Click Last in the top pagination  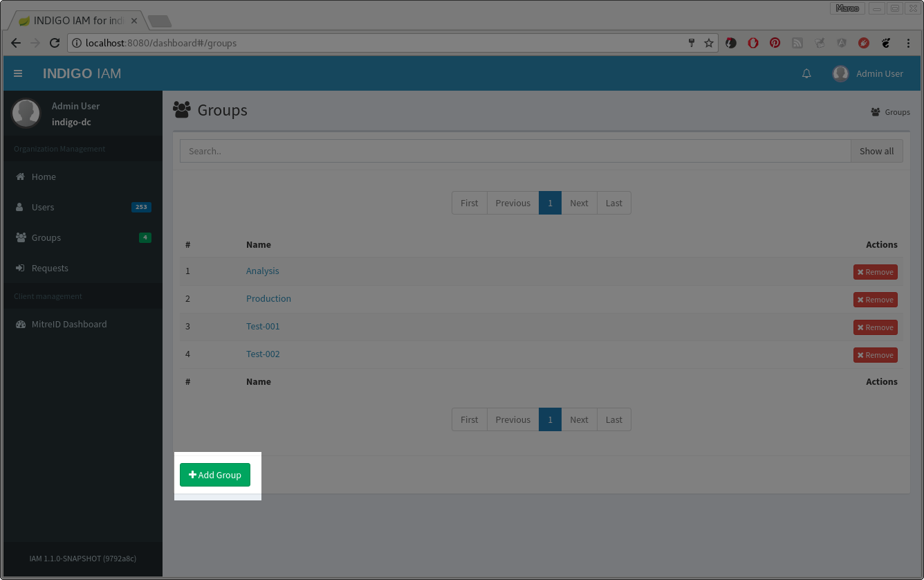coord(614,203)
